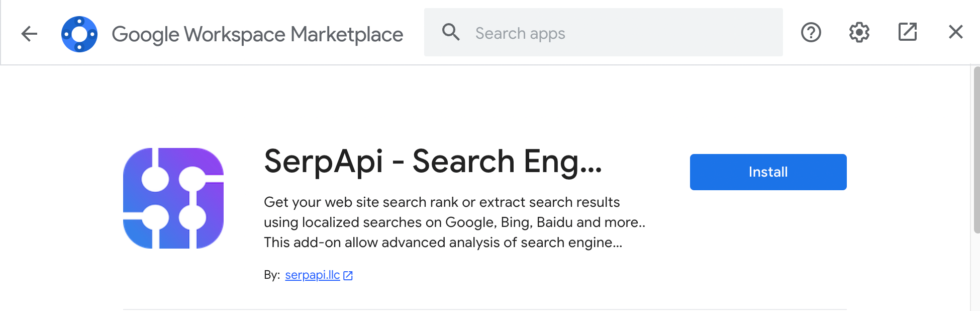Open the Help question mark icon
The height and width of the screenshot is (311, 980).
click(x=811, y=33)
